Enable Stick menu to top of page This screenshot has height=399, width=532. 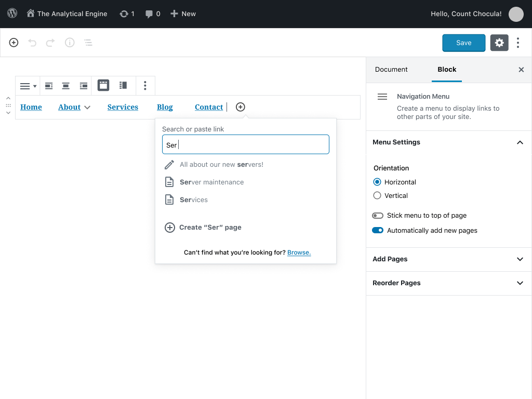pyautogui.click(x=378, y=216)
